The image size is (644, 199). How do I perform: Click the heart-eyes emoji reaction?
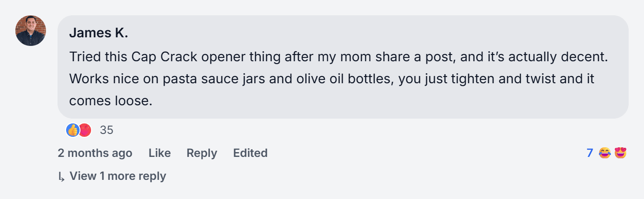click(621, 153)
